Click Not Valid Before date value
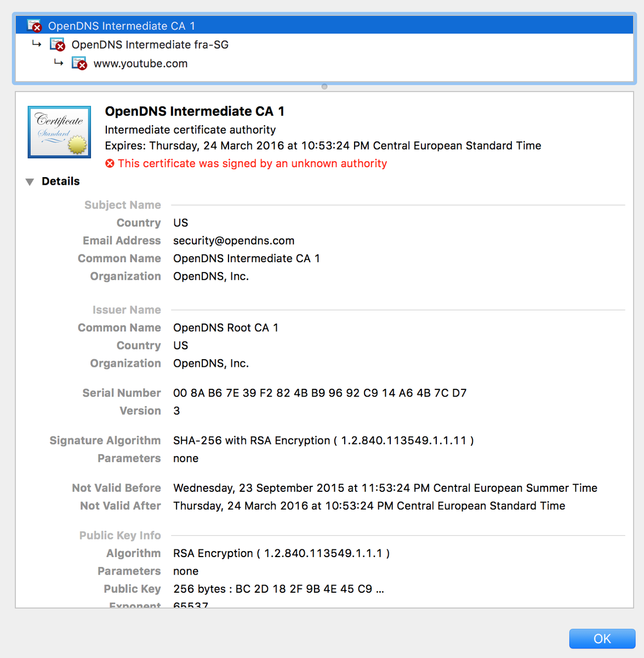The image size is (644, 658). pos(385,488)
